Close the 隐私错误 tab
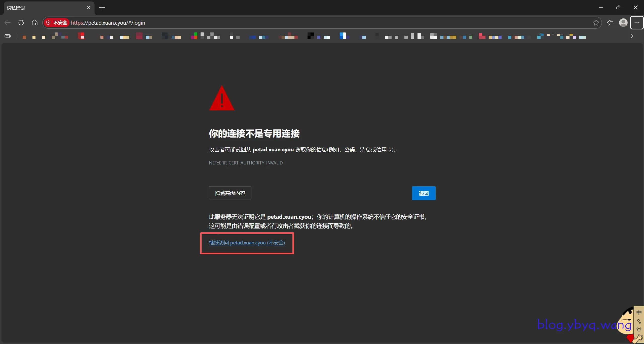 88,8
